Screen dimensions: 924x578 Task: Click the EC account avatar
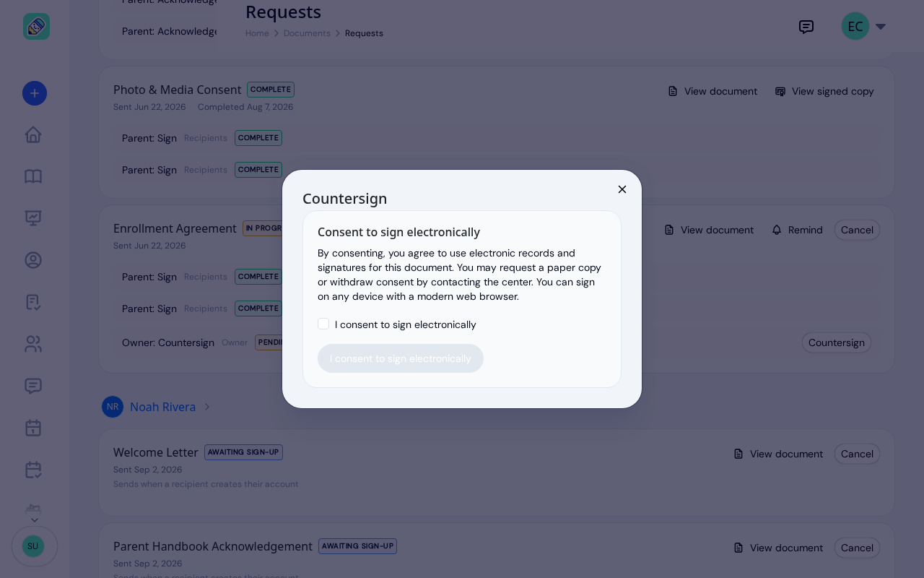(855, 27)
